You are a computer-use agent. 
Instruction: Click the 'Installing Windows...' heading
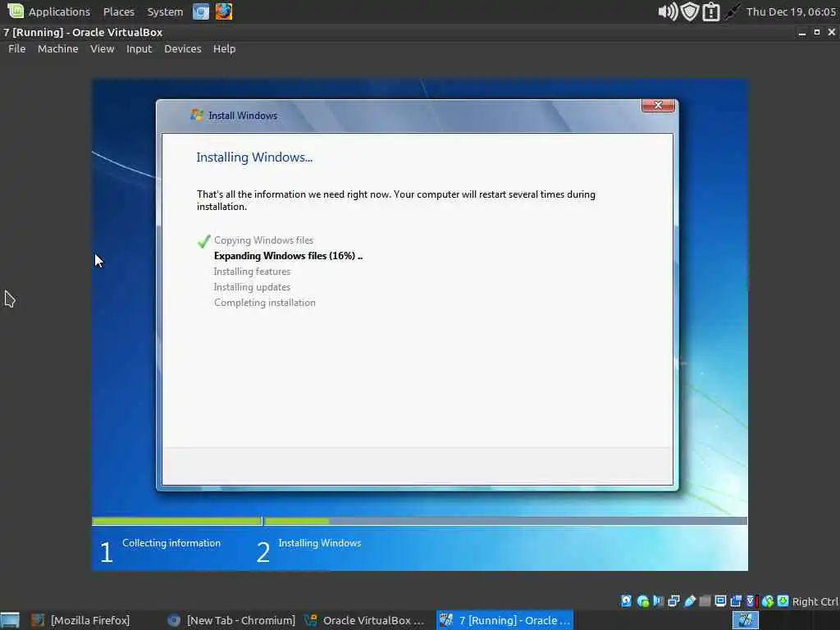coord(254,157)
